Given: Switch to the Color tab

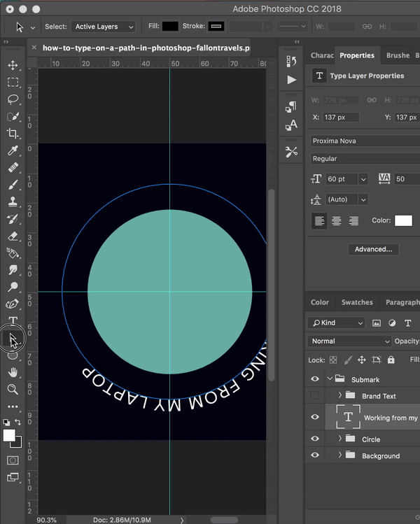Looking at the screenshot, I should [320, 302].
